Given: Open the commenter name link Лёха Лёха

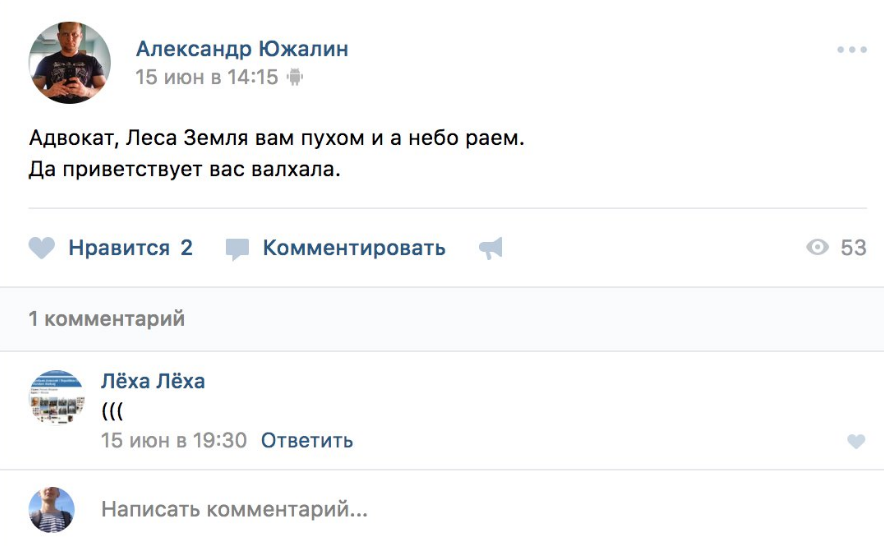Looking at the screenshot, I should coord(153,381).
